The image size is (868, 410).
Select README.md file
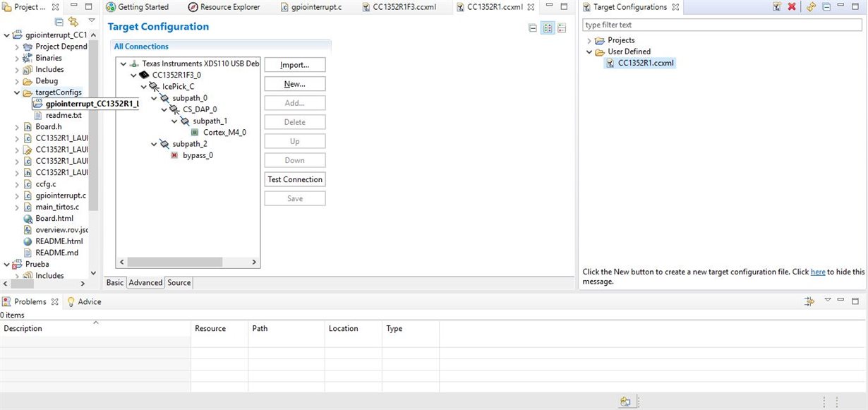pyautogui.click(x=56, y=253)
